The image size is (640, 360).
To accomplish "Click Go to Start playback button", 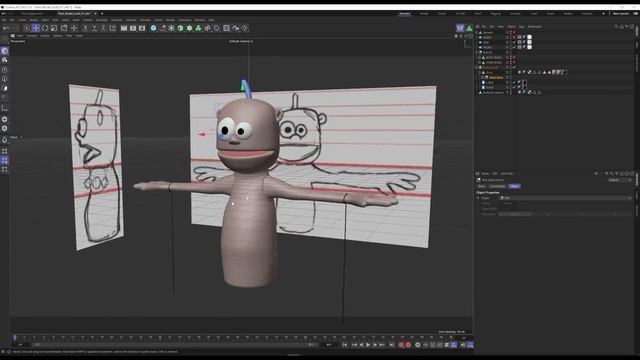I will pyautogui.click(x=344, y=345).
